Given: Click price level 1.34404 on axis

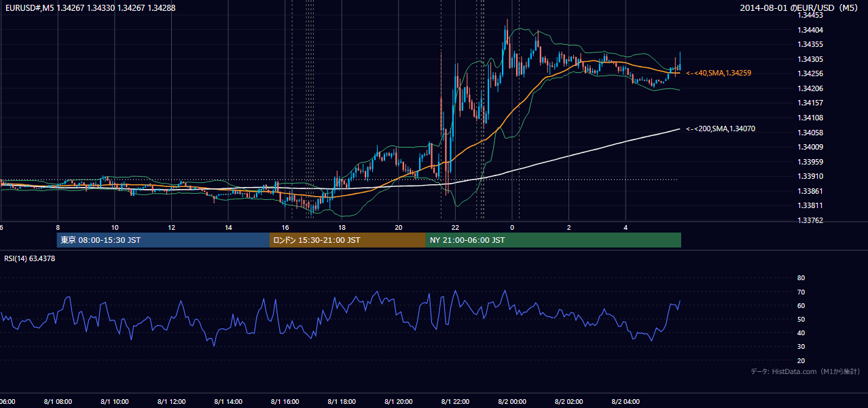Looking at the screenshot, I should (810, 30).
